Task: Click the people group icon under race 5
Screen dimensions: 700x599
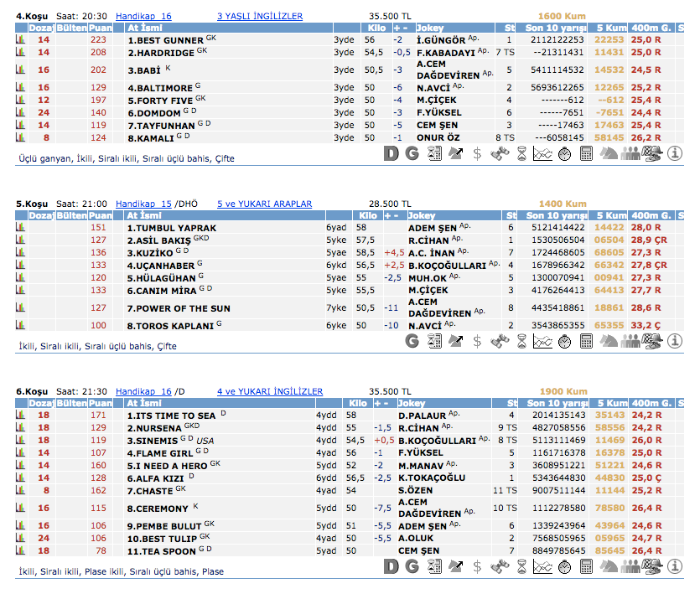Action: point(631,341)
